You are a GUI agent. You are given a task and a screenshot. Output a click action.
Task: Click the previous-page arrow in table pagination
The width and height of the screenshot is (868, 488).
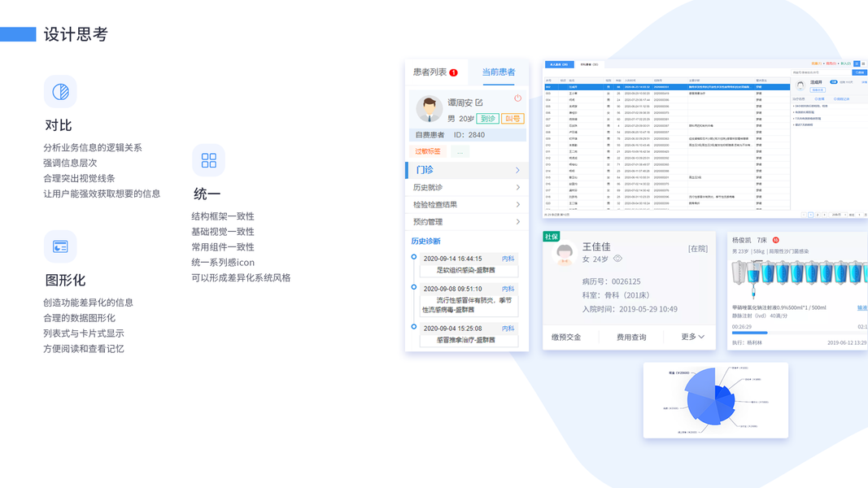pos(804,215)
